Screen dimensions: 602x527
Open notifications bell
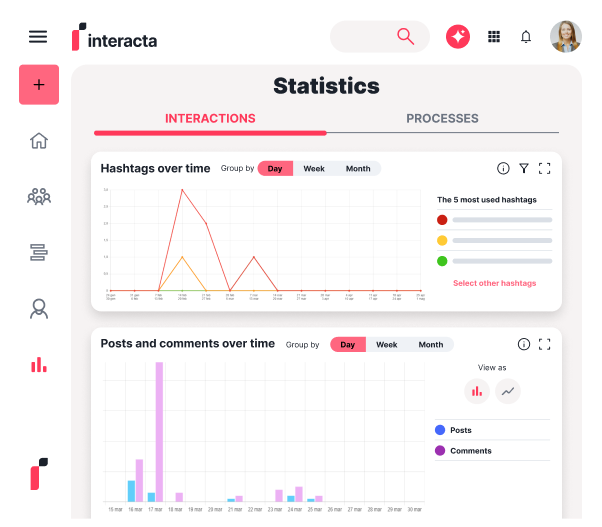pyautogui.click(x=526, y=37)
